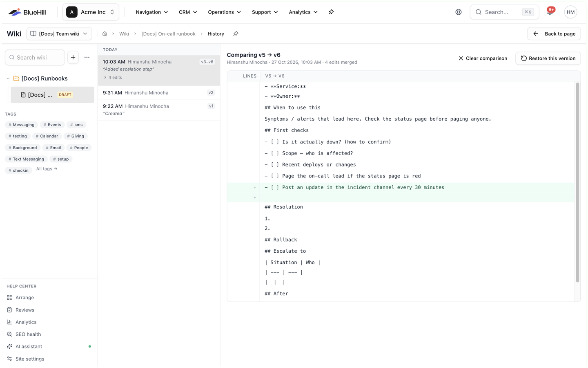This screenshot has height=368, width=588.
Task: Select the 9:22 AM Created version
Action: point(159,110)
